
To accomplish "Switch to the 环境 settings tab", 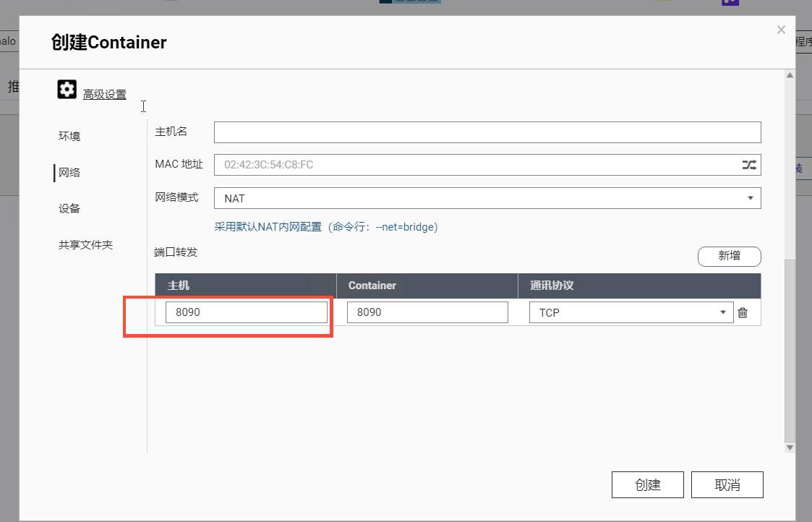I will pos(69,136).
